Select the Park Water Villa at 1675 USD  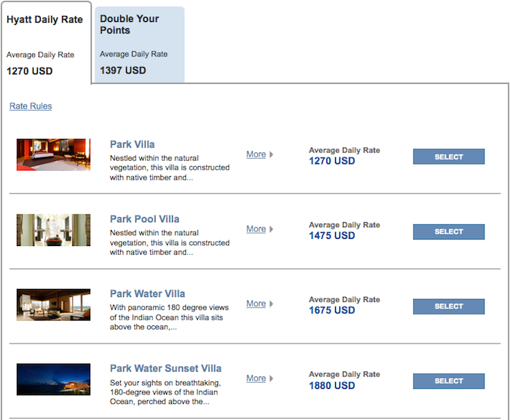click(x=448, y=306)
